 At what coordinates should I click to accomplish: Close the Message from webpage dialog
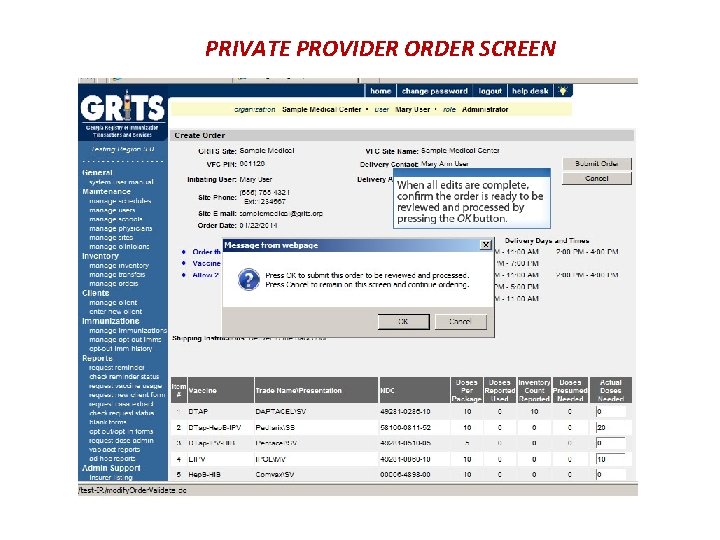[485, 245]
